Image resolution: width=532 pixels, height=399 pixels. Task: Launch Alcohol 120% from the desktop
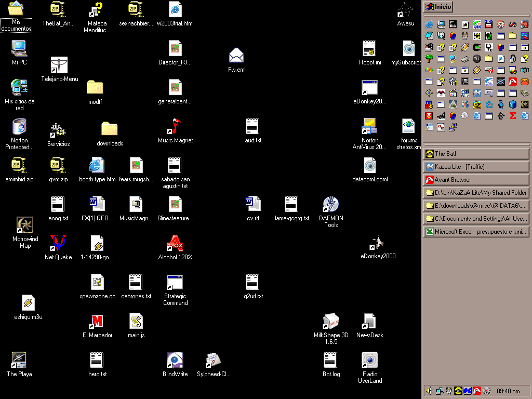pyautogui.click(x=175, y=244)
